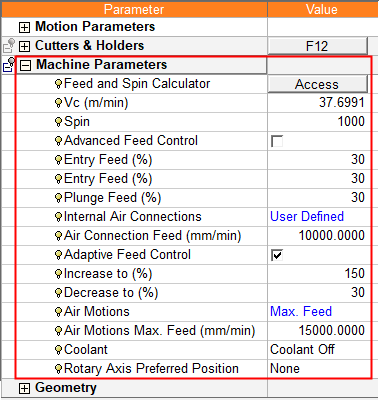Enable the Advanced Feed Control checkbox
The height and width of the screenshot is (400, 379).
[277, 141]
